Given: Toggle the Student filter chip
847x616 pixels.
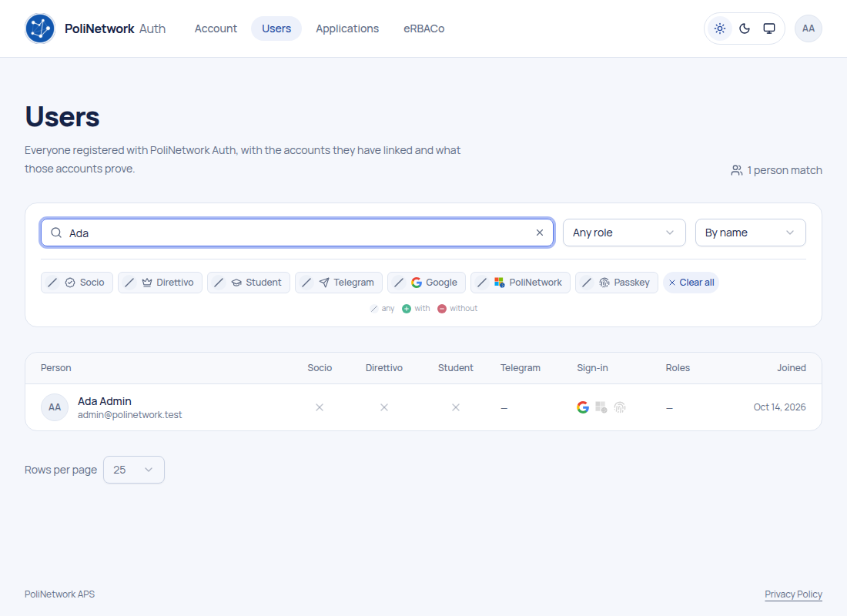Looking at the screenshot, I should pyautogui.click(x=249, y=283).
